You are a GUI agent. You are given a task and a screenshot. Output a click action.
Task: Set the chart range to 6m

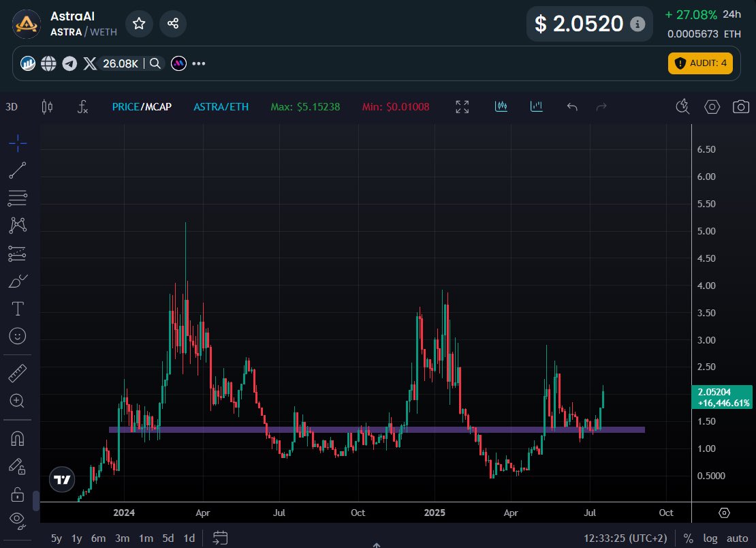point(98,538)
